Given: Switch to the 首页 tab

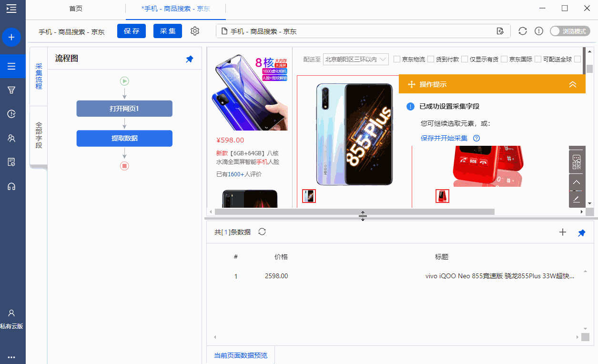Looking at the screenshot, I should (76, 9).
